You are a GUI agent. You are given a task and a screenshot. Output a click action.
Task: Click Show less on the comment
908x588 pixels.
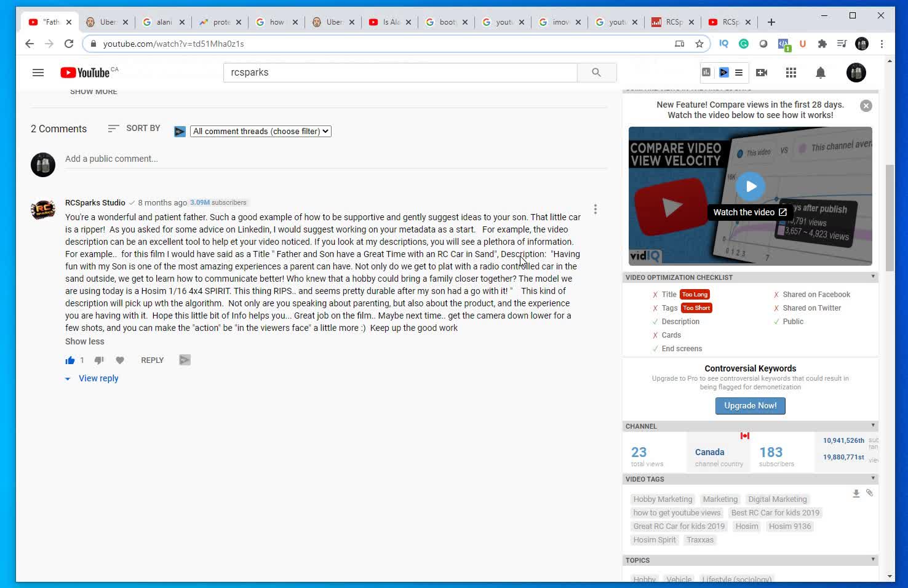[x=85, y=341]
